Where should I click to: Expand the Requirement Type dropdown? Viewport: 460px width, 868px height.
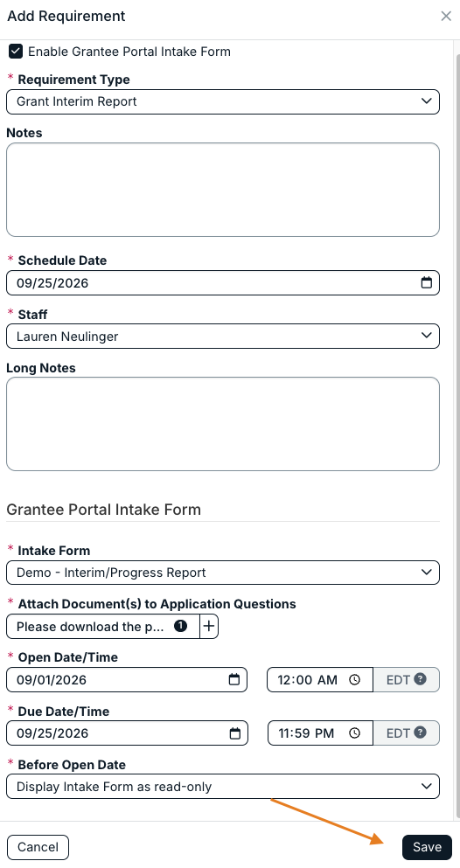click(223, 102)
